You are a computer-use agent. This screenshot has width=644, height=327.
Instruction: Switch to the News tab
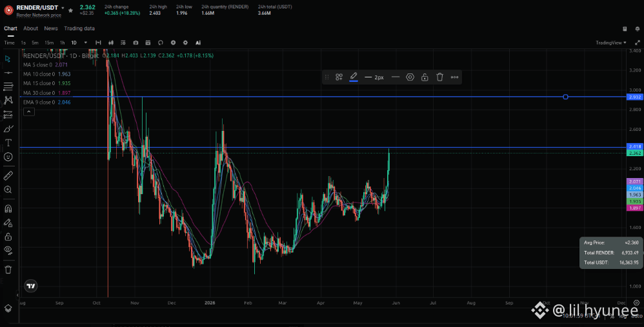click(x=51, y=28)
